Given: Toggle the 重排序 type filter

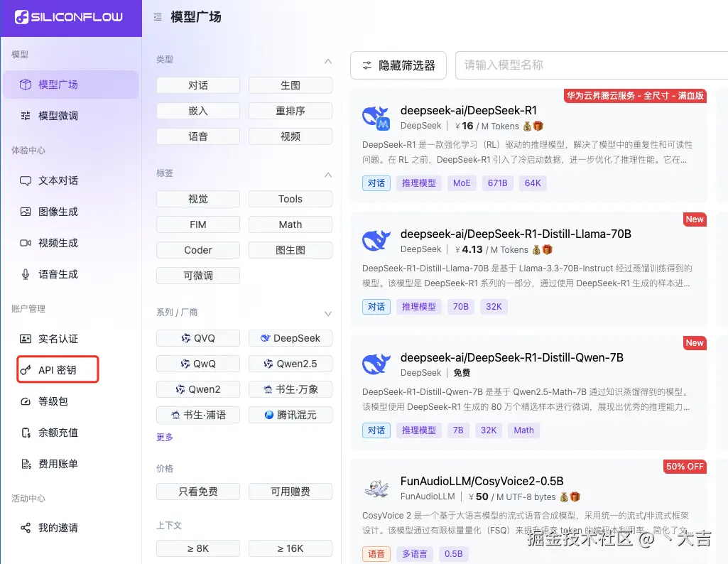Looking at the screenshot, I should point(290,111).
